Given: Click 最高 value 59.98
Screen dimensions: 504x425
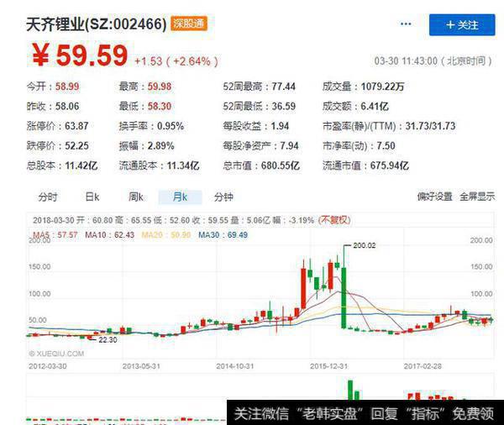Looking at the screenshot, I should (160, 87).
